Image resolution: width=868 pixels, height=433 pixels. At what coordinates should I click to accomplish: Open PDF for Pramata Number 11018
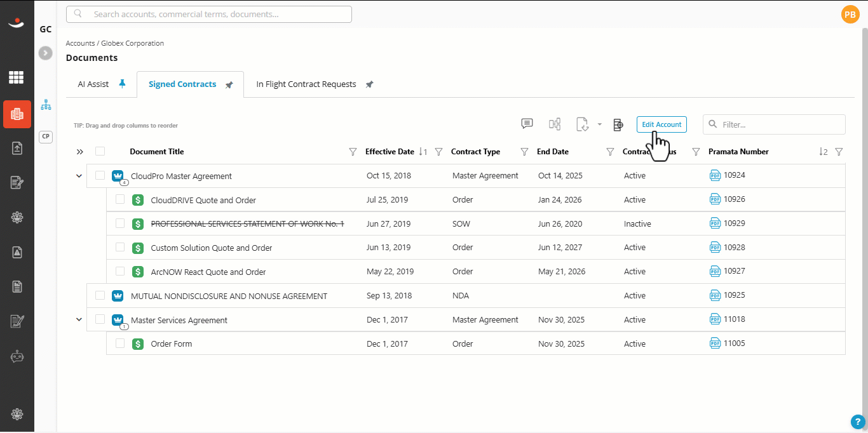tap(715, 319)
